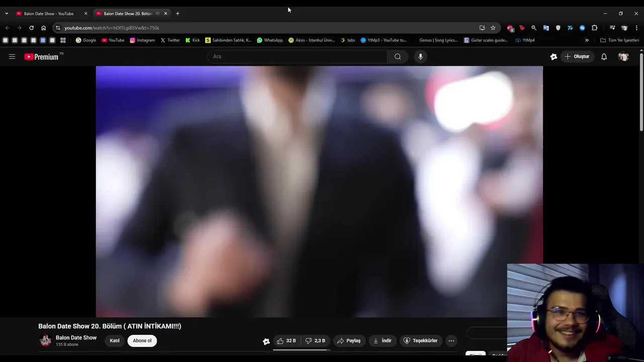Open the Tüm Yer İşaretleri folder
644x362 pixels.
620,40
